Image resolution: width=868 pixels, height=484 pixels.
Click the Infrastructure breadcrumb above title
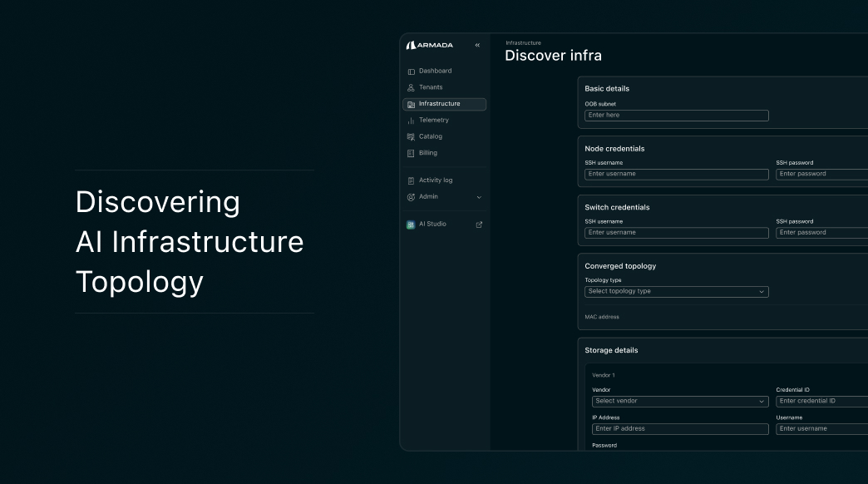523,42
